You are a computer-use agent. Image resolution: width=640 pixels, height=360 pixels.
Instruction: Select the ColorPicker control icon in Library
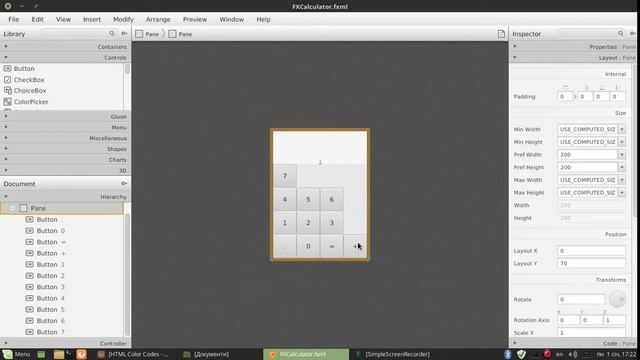(7, 102)
